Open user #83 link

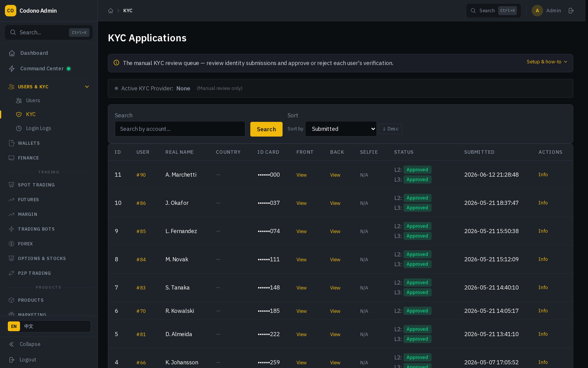tap(141, 288)
